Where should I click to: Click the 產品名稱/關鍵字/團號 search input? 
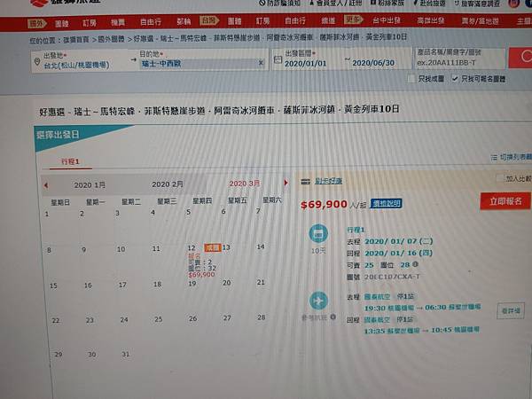click(459, 59)
